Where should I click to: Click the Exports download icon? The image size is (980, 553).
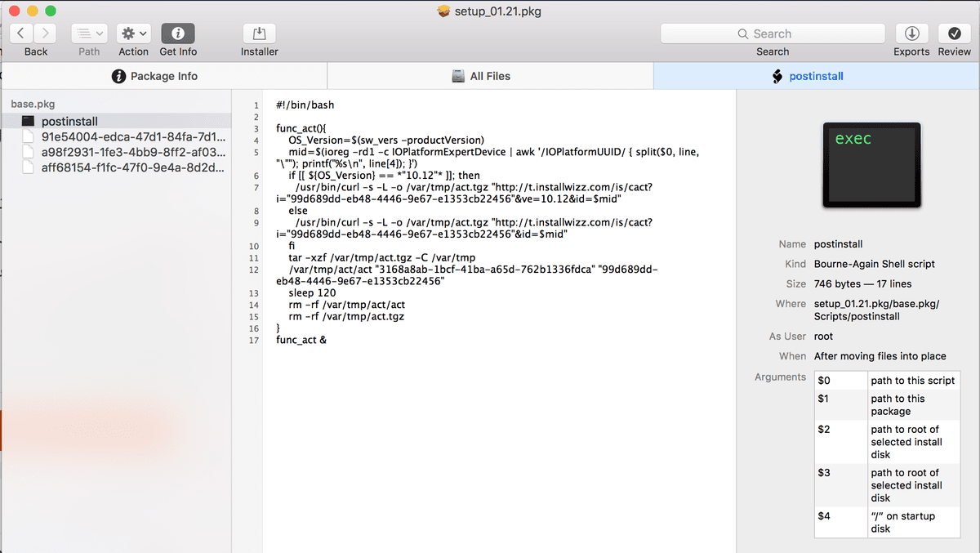[911, 33]
